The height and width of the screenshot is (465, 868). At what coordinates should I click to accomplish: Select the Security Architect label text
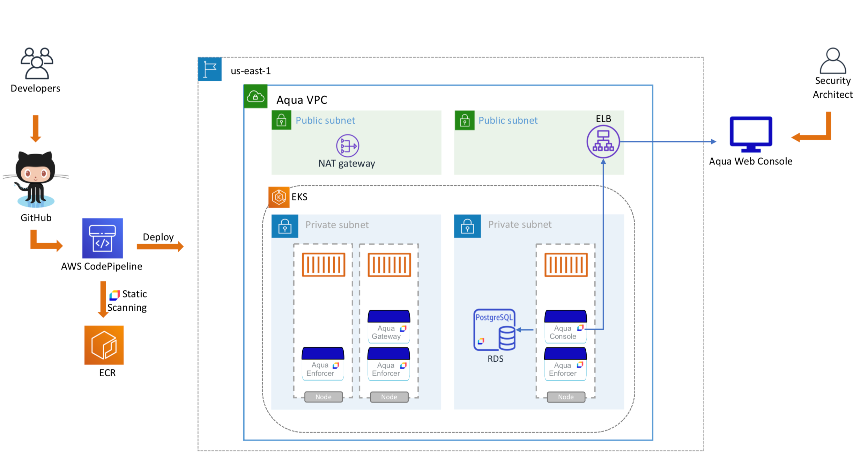click(833, 88)
